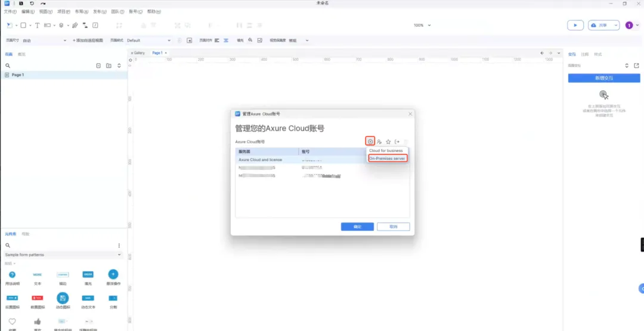Click the edit account user icon
644x331 pixels.
point(379,142)
